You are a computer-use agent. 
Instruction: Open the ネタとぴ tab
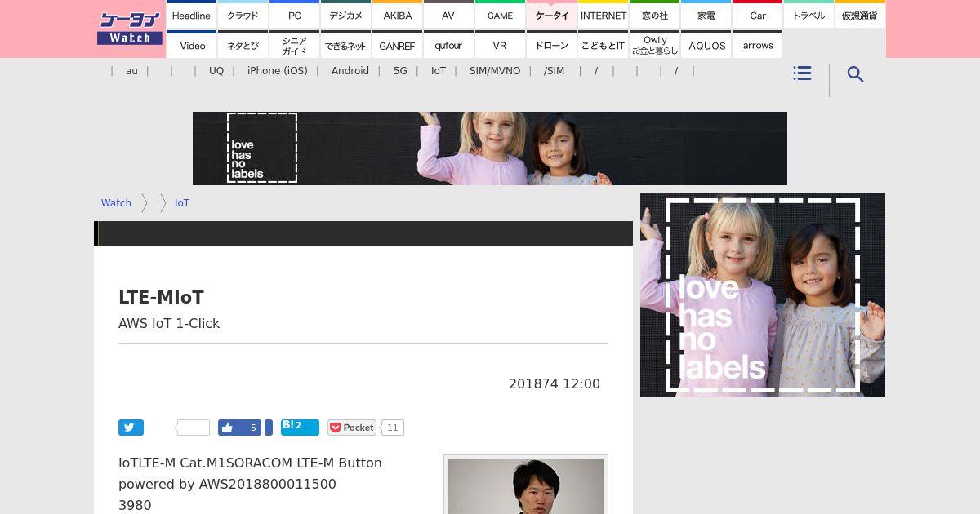pos(243,46)
